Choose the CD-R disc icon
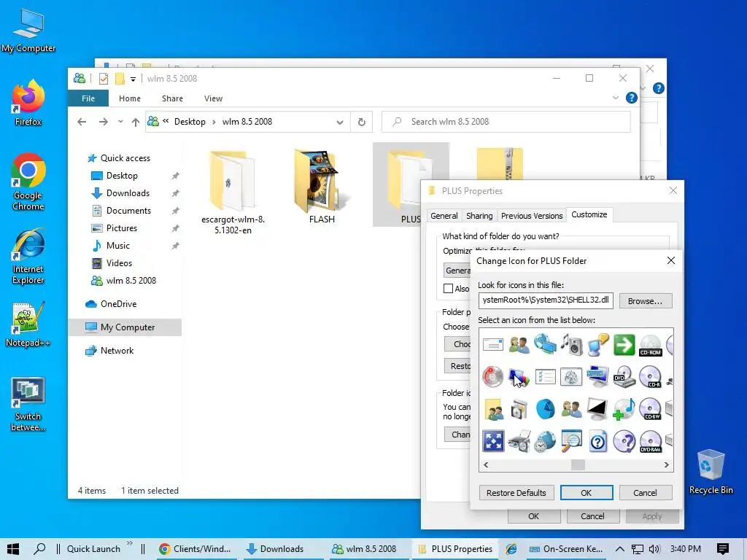The width and height of the screenshot is (747, 560). (x=650, y=377)
